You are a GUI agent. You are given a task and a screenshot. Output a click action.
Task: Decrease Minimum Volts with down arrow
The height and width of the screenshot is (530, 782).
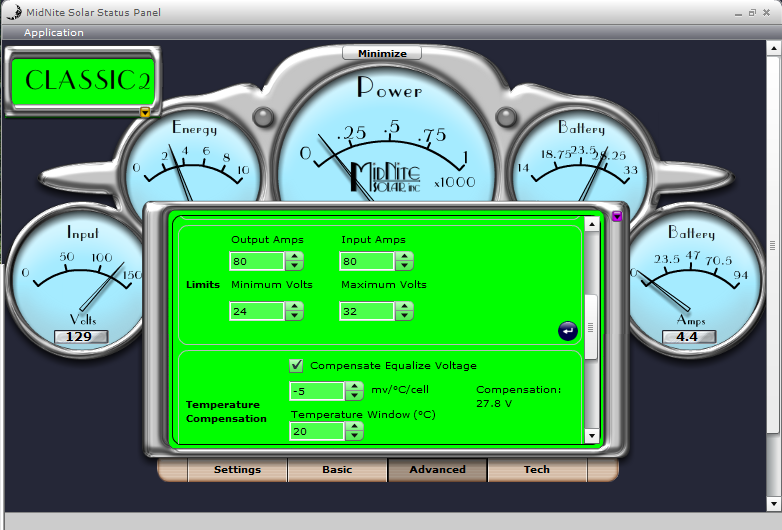(x=294, y=315)
